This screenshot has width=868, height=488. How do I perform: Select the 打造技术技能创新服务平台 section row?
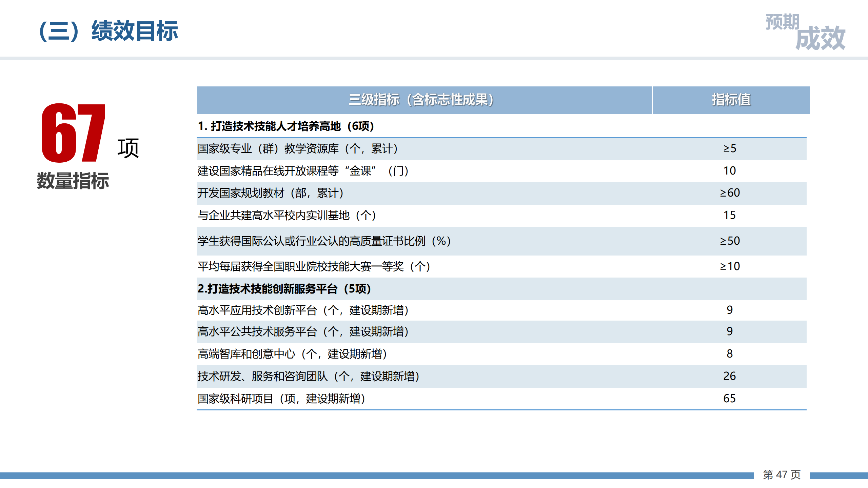[284, 289]
